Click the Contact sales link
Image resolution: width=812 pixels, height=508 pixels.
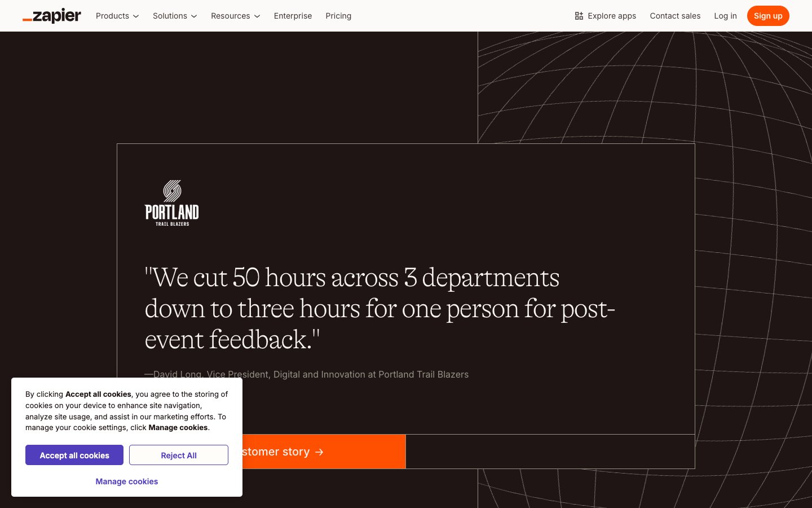click(675, 16)
